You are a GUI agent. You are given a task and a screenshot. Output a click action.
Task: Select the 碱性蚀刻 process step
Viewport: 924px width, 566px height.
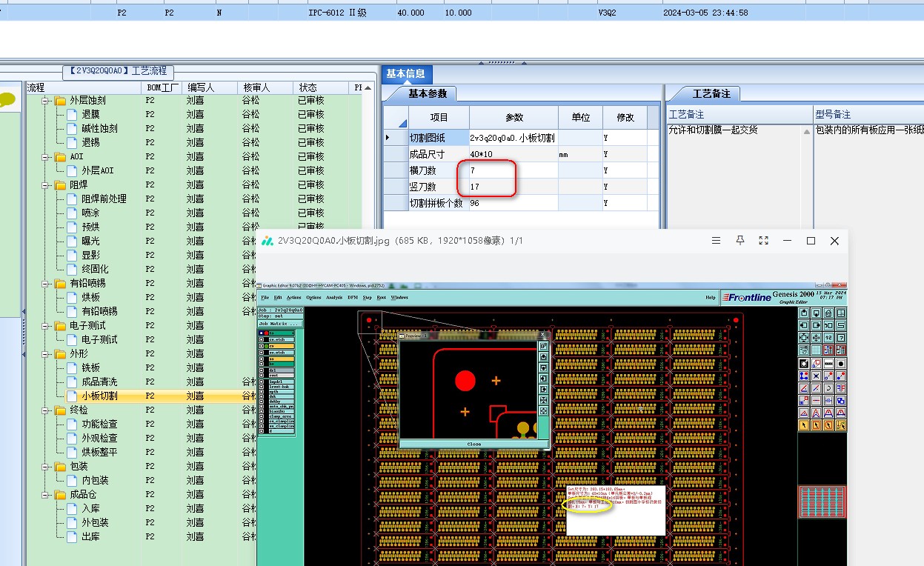pos(99,129)
